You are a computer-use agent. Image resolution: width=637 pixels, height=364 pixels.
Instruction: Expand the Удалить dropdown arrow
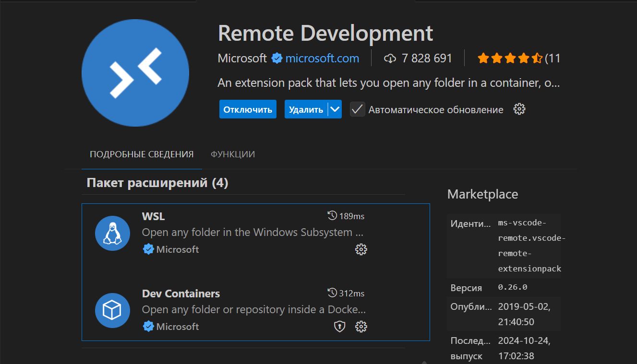335,109
